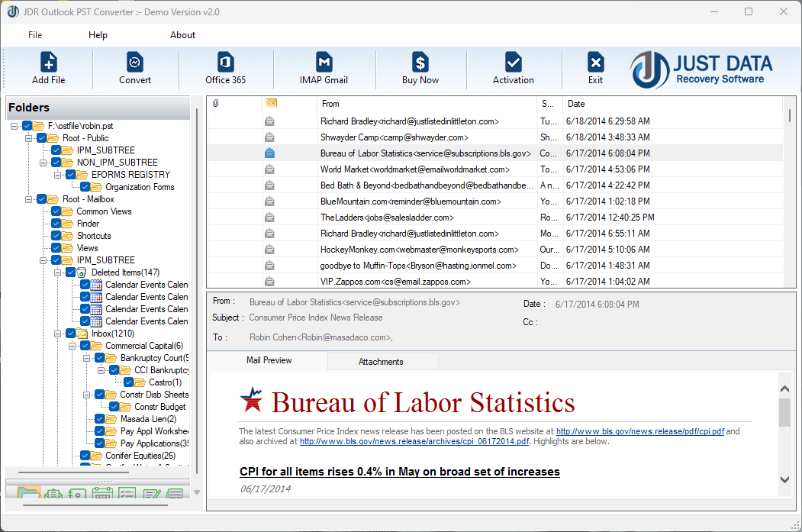Collapse the EFORMS REGISTRY node
The height and width of the screenshot is (532, 802).
[56, 174]
